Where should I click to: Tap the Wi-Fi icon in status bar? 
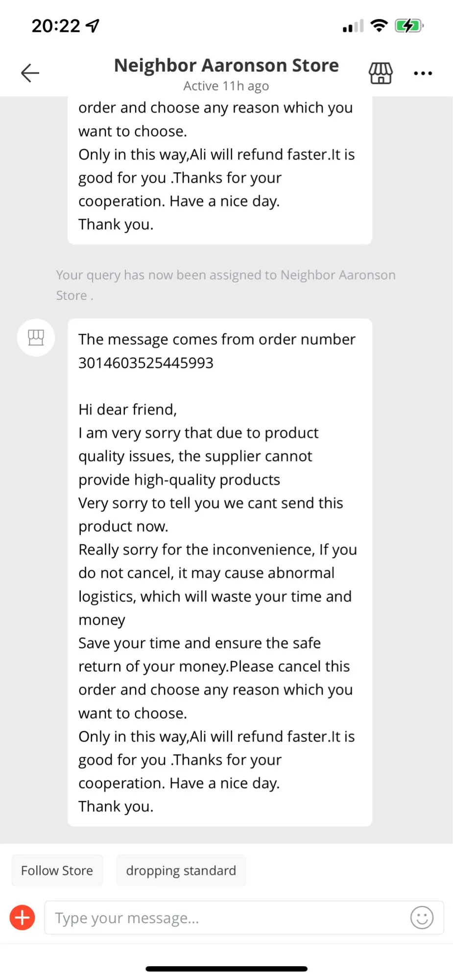(379, 25)
